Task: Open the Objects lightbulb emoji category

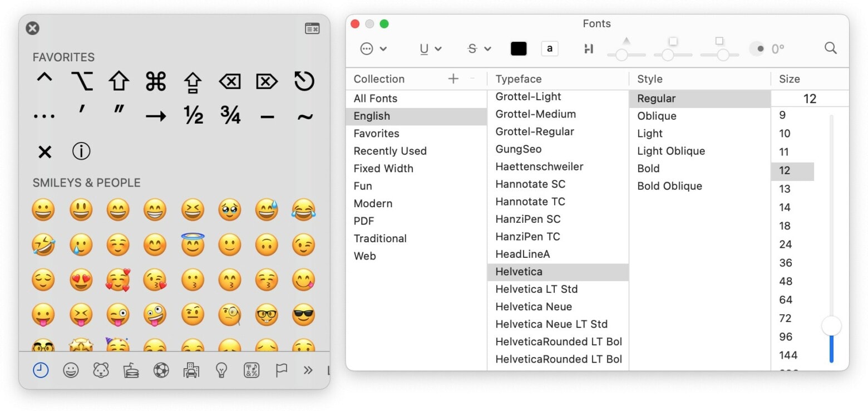Action: click(x=222, y=370)
